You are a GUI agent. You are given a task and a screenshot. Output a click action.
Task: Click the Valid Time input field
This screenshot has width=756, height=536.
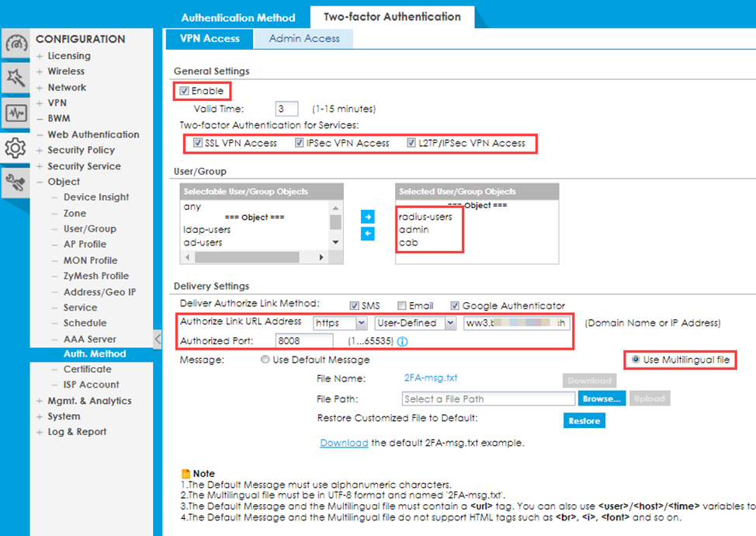(286, 110)
